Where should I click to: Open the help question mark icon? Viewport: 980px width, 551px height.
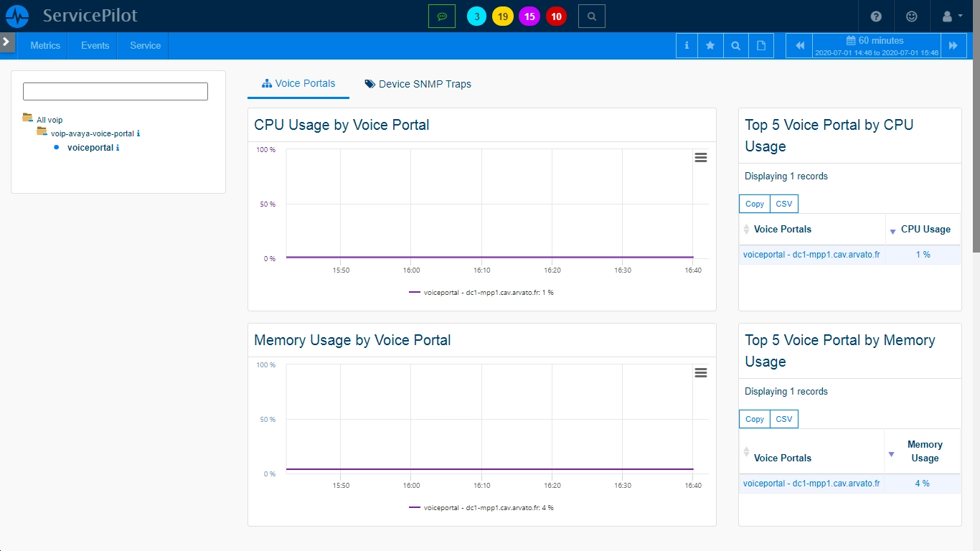coord(876,16)
